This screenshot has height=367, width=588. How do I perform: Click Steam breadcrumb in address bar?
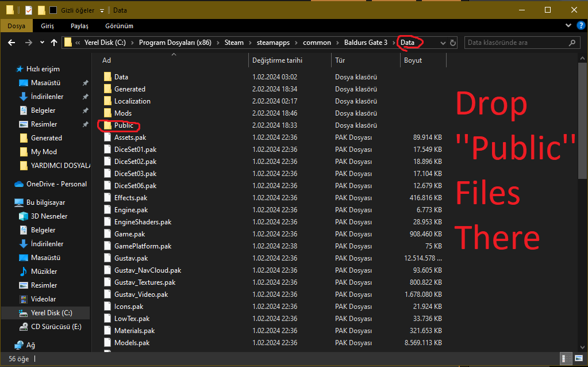coord(234,43)
